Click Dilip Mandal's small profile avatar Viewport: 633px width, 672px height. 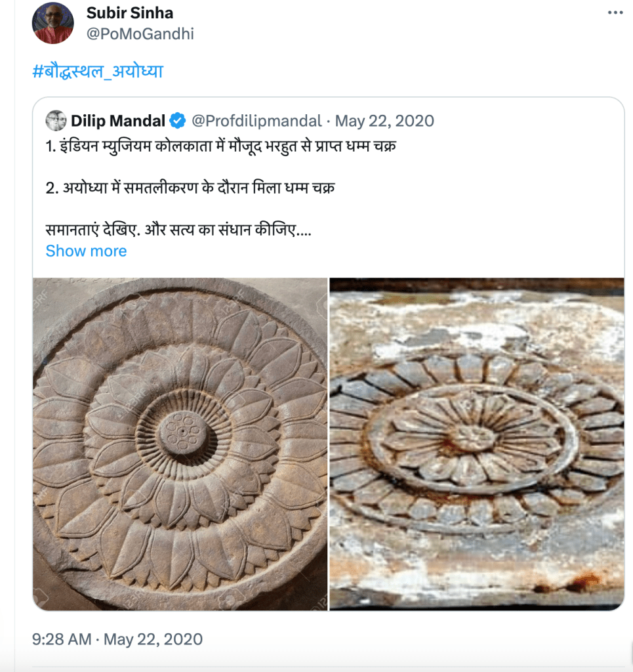click(56, 121)
